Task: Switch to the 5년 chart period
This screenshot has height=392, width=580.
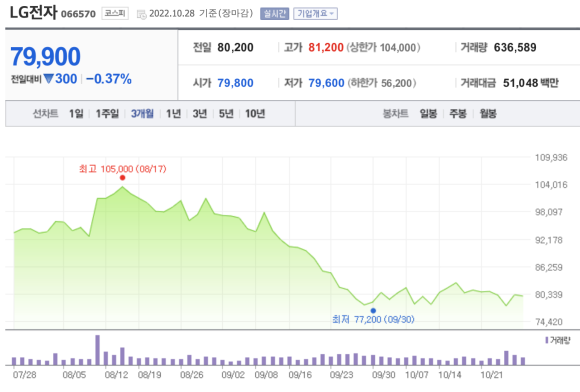Action: click(226, 114)
